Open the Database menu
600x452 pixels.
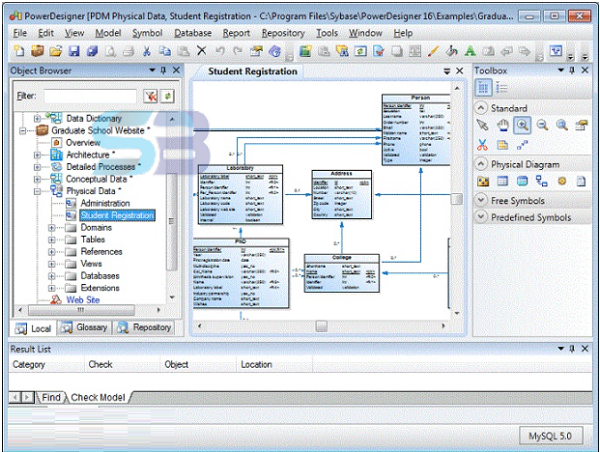tap(193, 33)
